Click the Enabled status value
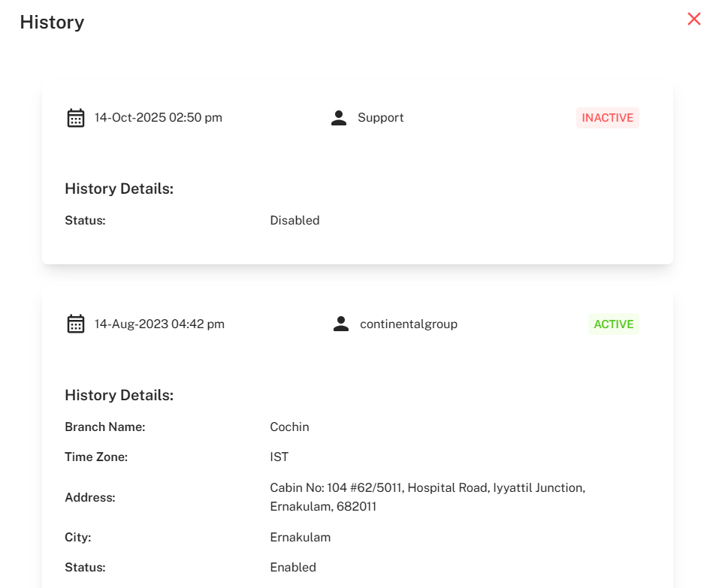The height and width of the screenshot is (588, 716). (x=293, y=568)
